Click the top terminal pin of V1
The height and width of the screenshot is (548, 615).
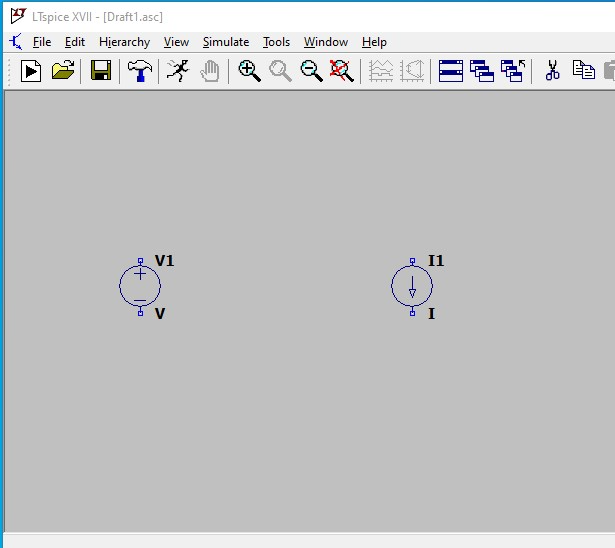[x=140, y=261]
